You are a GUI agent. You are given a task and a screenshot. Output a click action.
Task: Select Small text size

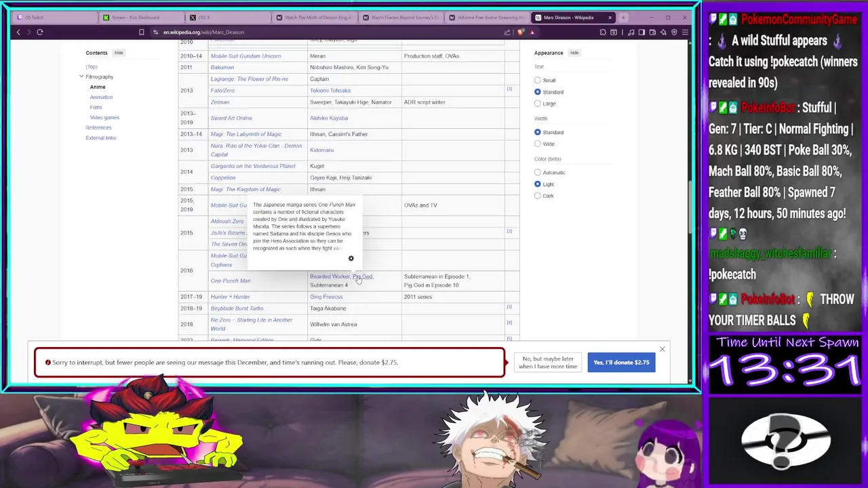pyautogui.click(x=538, y=80)
